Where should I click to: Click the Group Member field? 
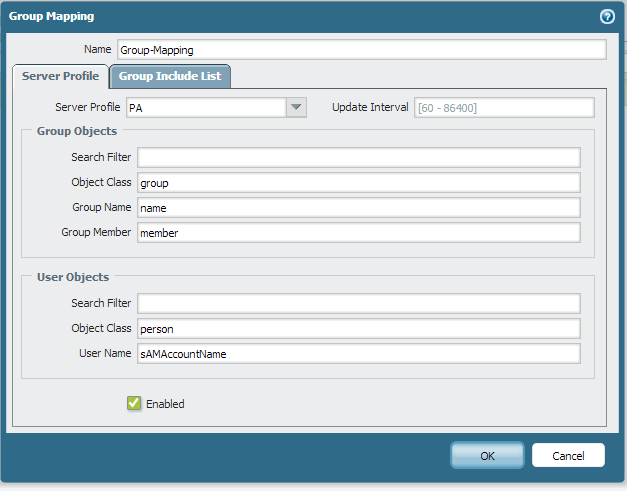tap(359, 232)
